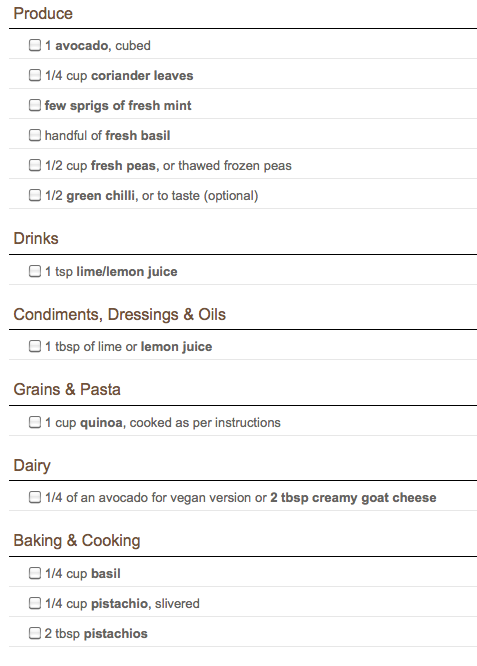The width and height of the screenshot is (477, 666).
Task: Mark handful of fresh basil as bought
Action: click(x=35, y=135)
